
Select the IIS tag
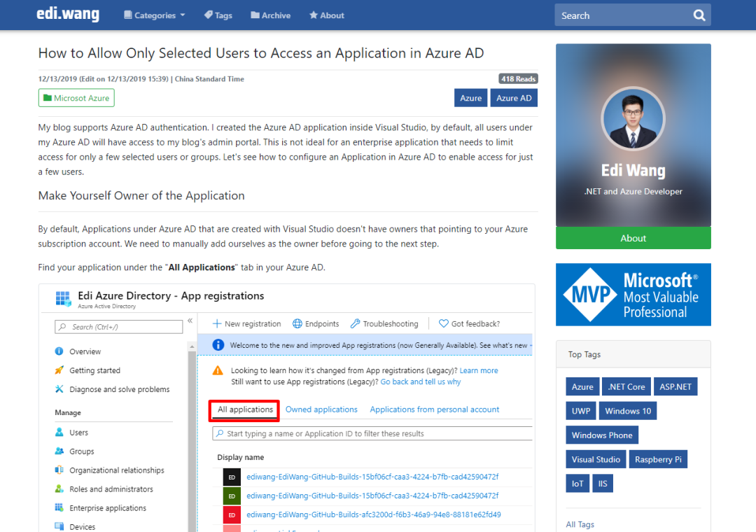(x=603, y=483)
